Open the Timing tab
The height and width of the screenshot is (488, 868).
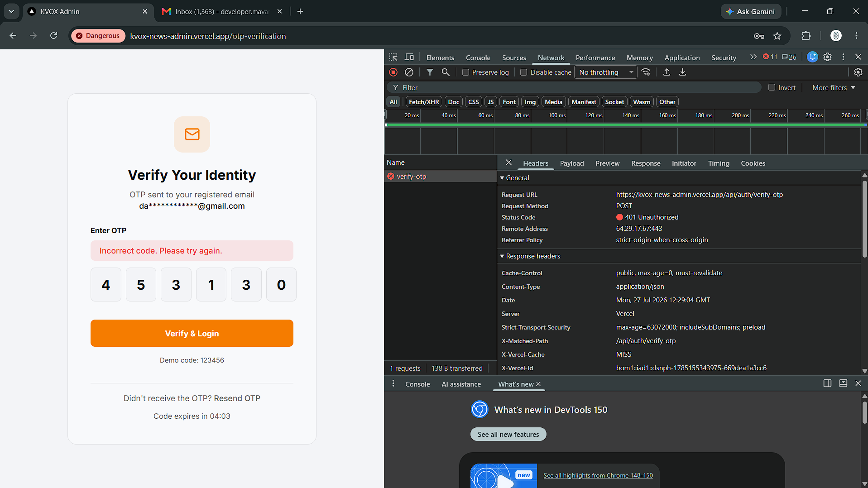click(719, 163)
